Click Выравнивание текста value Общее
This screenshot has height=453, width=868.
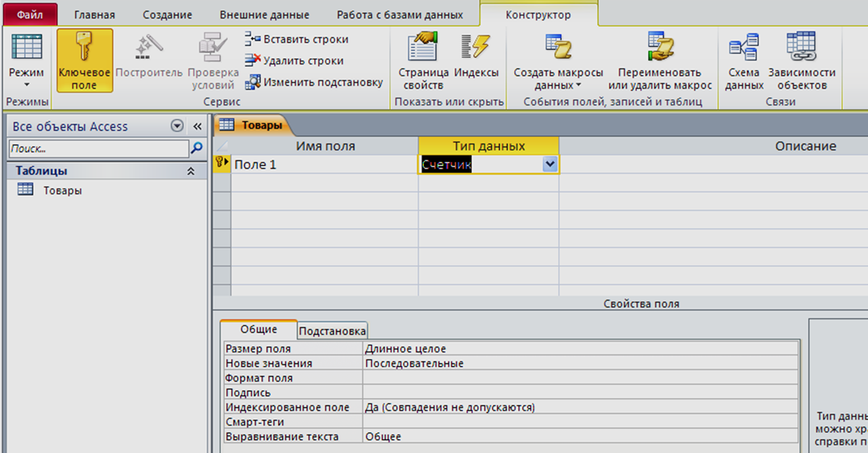point(581,436)
